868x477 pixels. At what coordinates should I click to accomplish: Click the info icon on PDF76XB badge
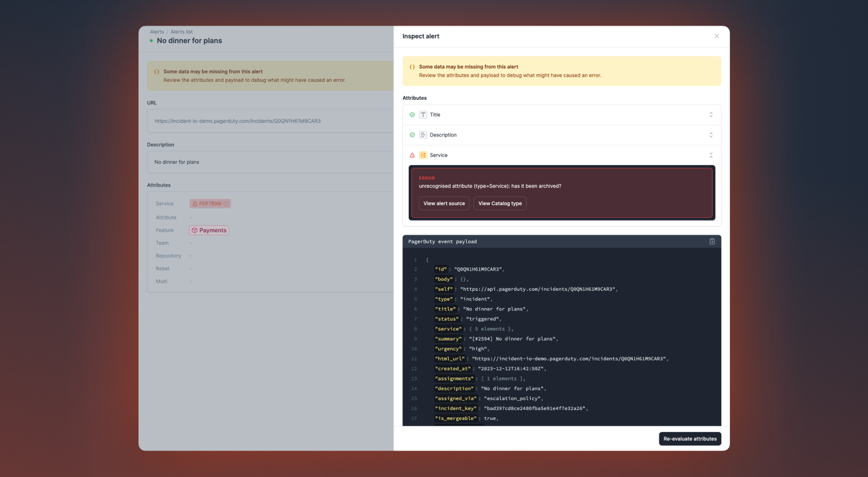click(x=225, y=204)
